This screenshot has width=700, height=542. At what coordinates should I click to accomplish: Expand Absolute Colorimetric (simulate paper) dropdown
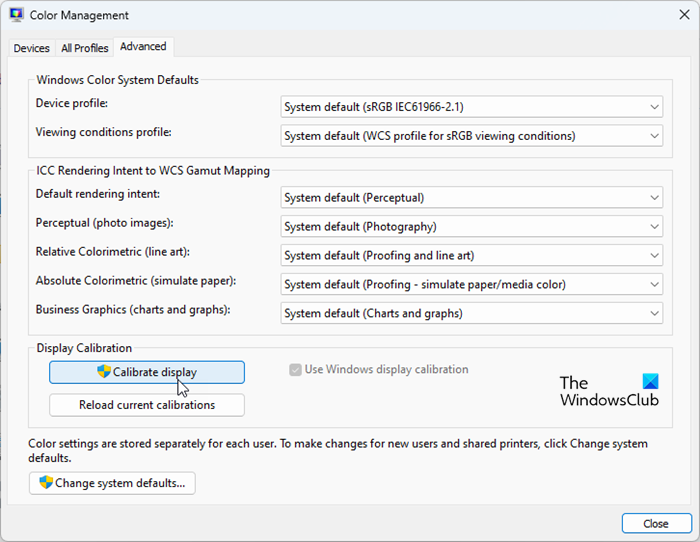click(471, 284)
